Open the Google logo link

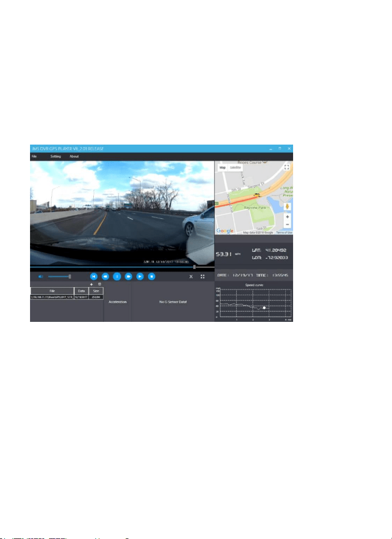pos(225,231)
